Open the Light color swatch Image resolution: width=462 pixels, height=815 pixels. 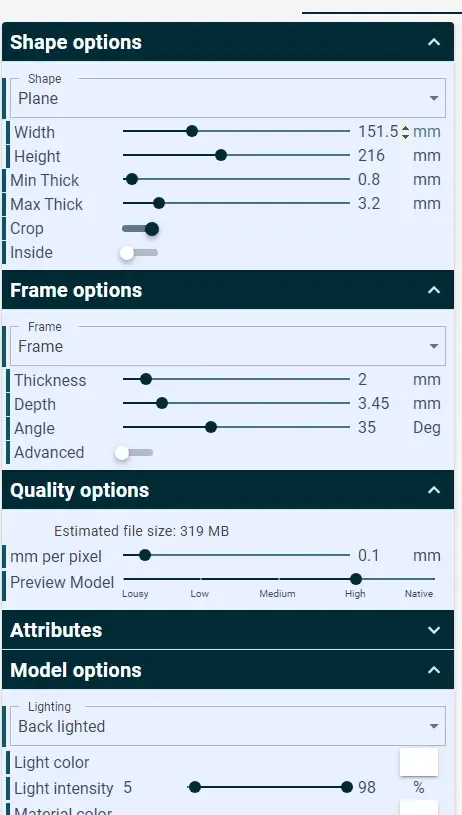419,762
